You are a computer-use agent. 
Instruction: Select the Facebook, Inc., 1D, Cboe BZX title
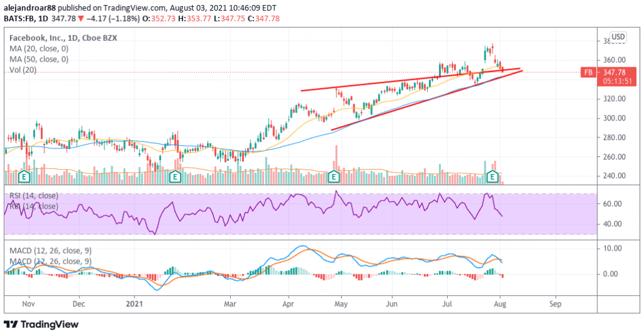click(63, 38)
